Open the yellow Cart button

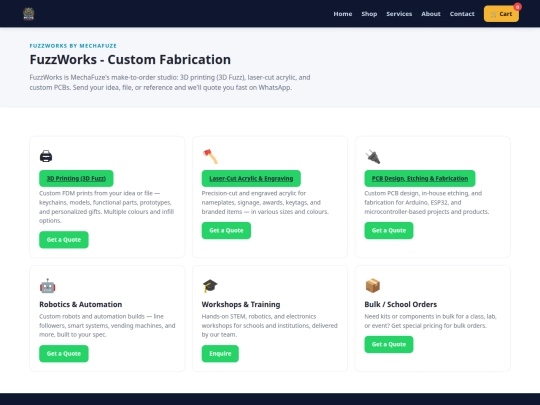click(x=501, y=14)
